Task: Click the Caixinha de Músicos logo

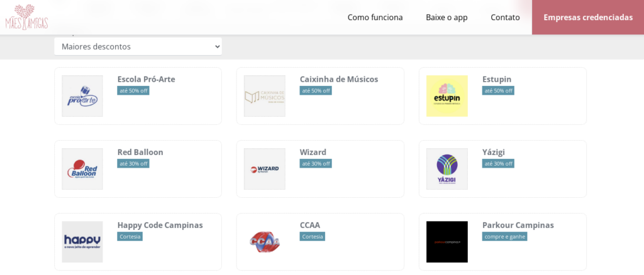Action: [265, 96]
